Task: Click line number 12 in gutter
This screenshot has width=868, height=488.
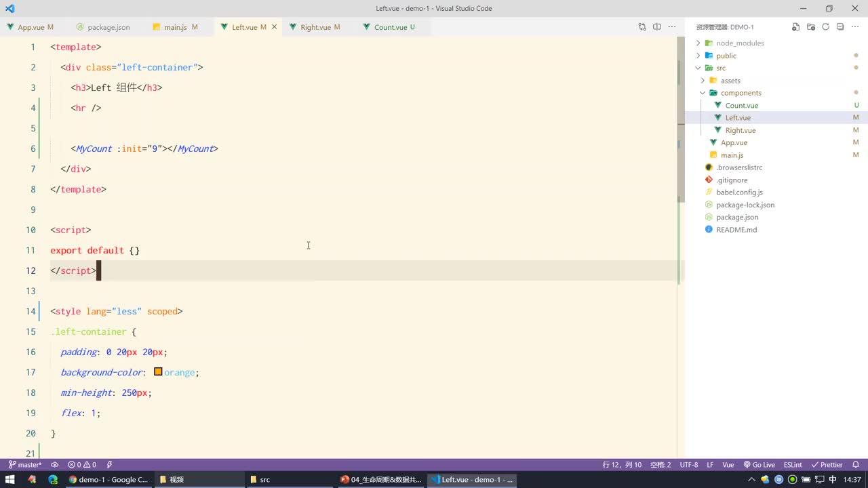Action: click(x=31, y=270)
